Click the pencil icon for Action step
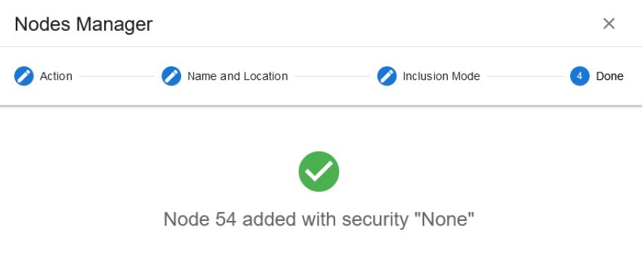644x276 pixels. tap(24, 76)
